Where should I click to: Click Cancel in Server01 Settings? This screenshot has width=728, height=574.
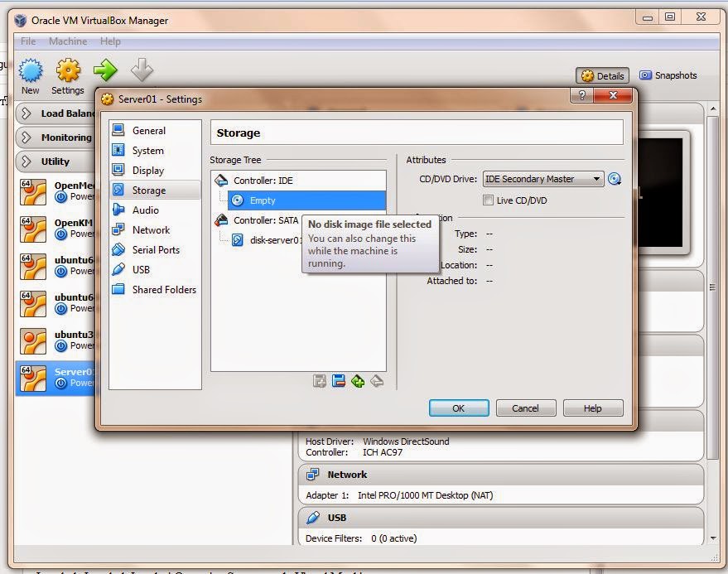coord(526,408)
